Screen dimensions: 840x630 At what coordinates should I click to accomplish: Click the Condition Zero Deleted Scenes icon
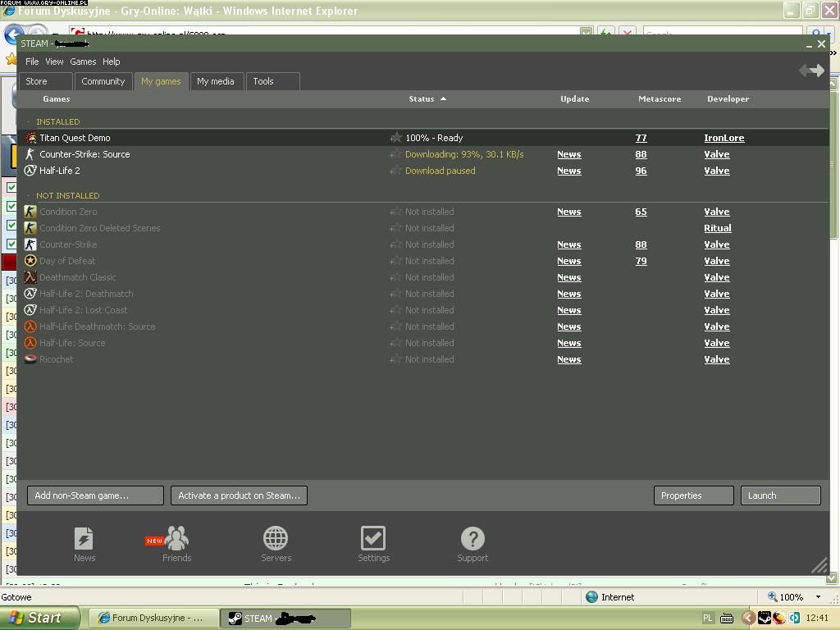tap(30, 228)
